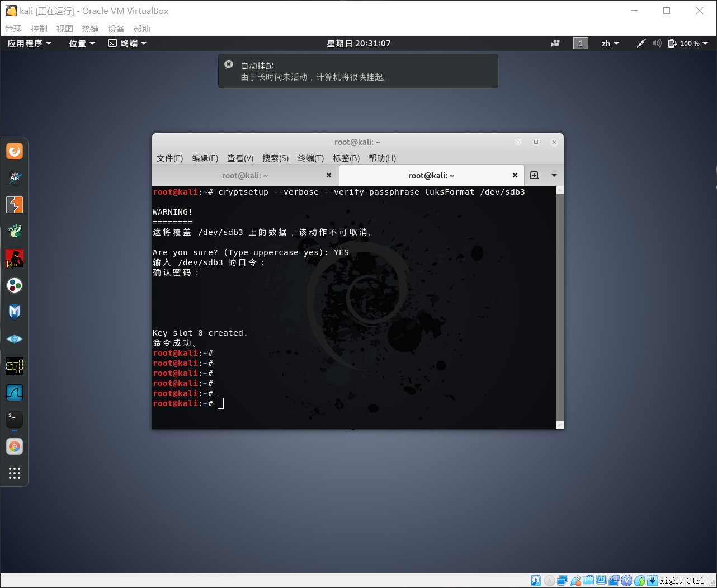Viewport: 717px width, 588px height.
Task: Open Maltego from the dock
Action: click(x=15, y=285)
